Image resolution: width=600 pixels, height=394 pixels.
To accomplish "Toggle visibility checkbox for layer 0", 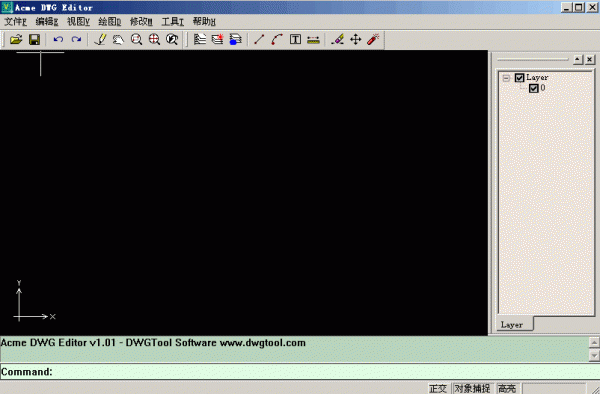I will coord(533,88).
